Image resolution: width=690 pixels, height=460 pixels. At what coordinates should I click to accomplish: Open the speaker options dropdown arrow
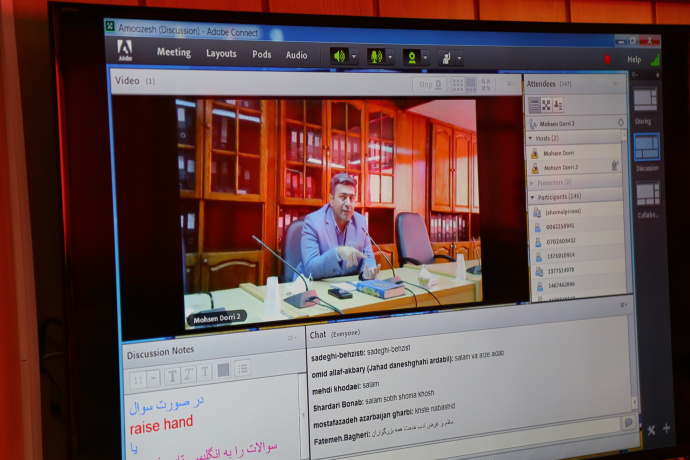(x=353, y=57)
